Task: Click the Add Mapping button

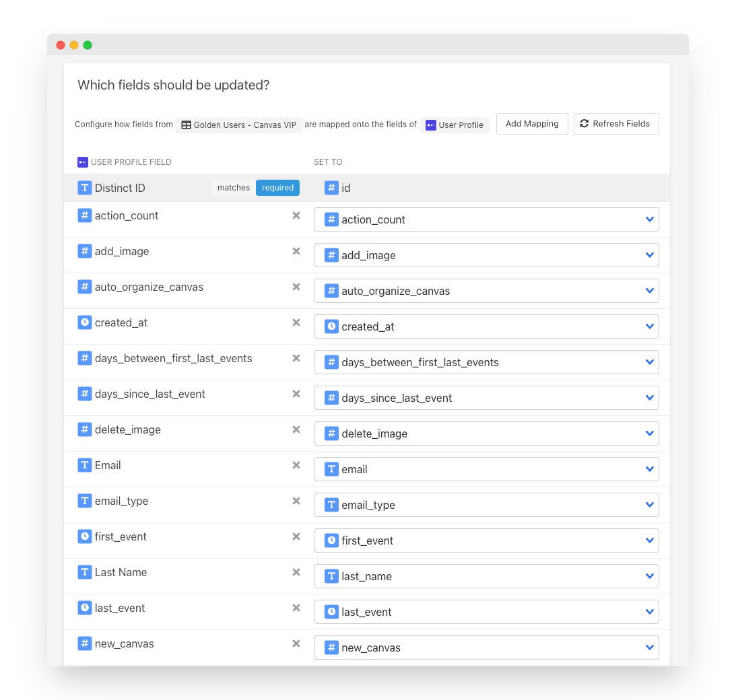Action: pyautogui.click(x=532, y=124)
